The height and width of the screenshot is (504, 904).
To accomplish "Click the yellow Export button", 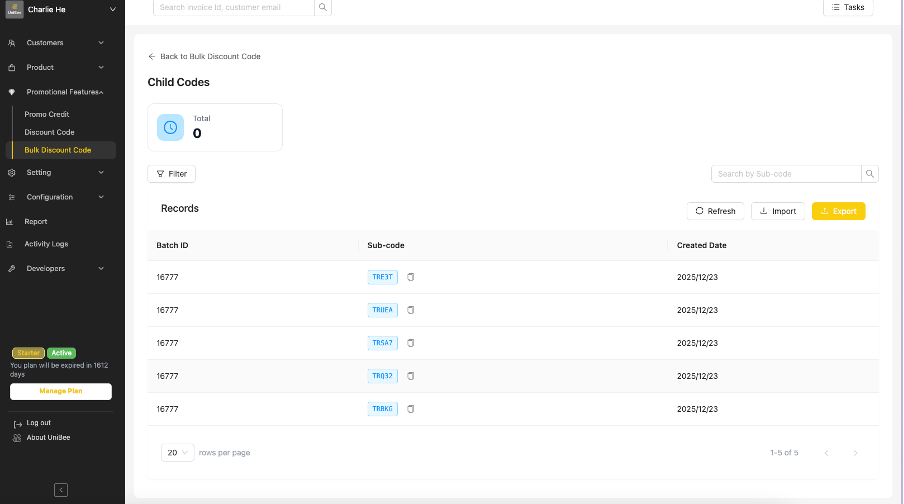I will tap(838, 211).
